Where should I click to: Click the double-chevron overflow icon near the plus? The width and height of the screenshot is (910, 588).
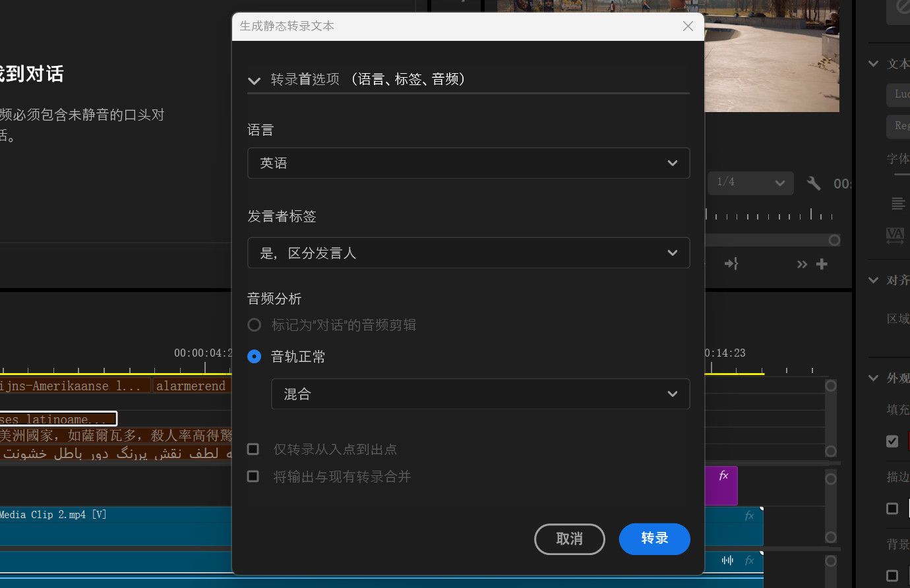coord(801,264)
